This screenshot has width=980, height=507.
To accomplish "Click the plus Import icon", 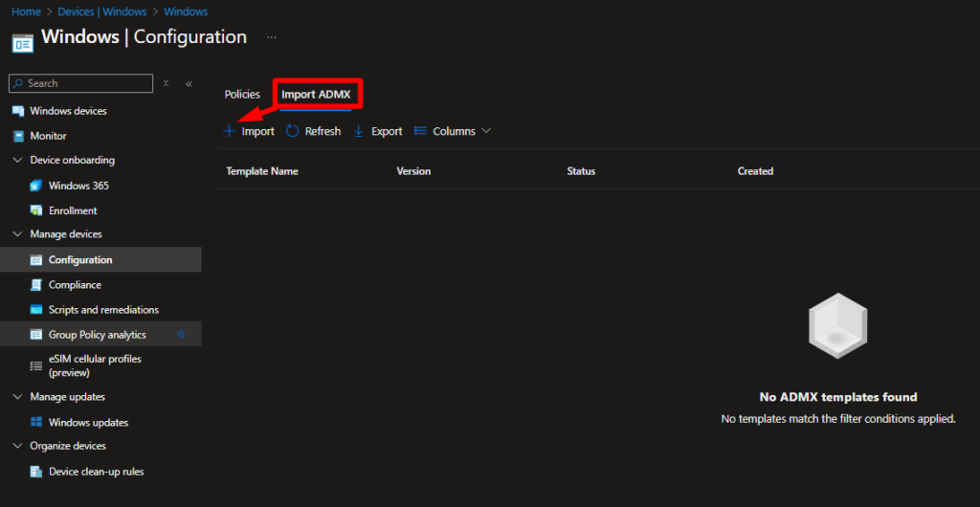I will coord(230,132).
